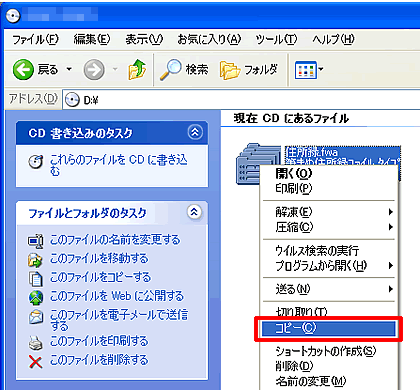Choose 名前の変更(M) in context menu

tap(329, 381)
